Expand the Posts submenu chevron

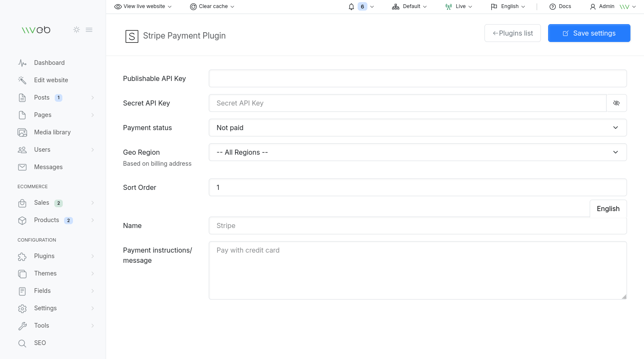pos(92,98)
